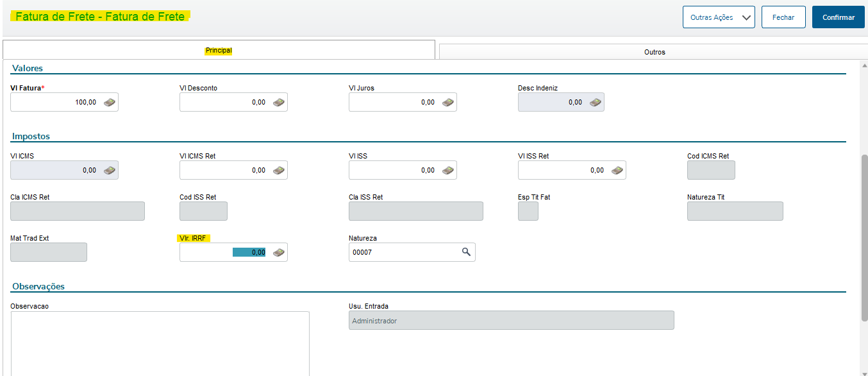Screen dimensions: 868x376
Task: Expand the Outras Ações dropdown
Action: click(719, 17)
